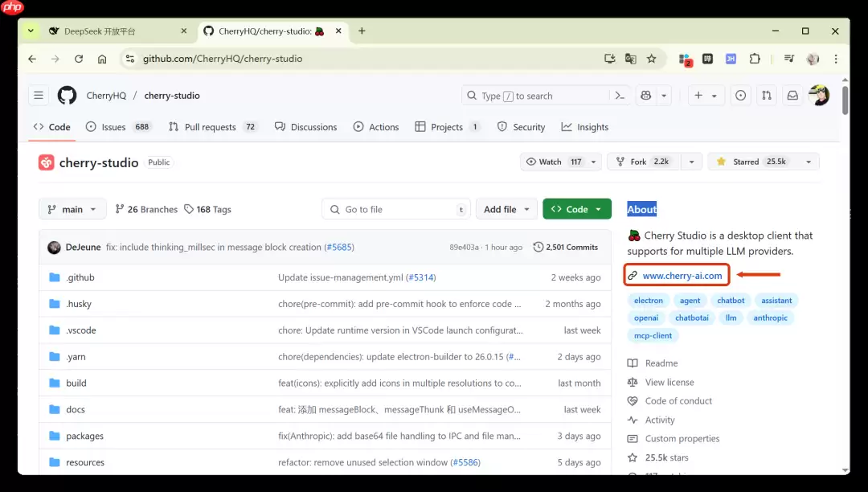Screen dimensions: 868x492
Task: Click the global pull requests icon in header
Action: coord(766,95)
